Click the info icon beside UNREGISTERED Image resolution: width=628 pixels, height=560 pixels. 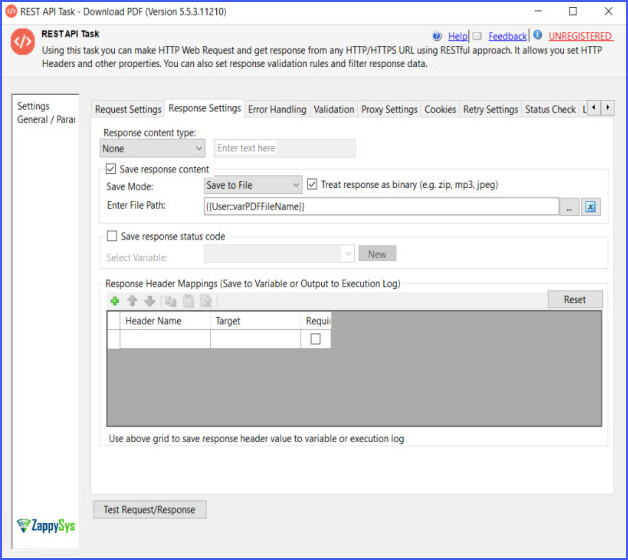538,35
